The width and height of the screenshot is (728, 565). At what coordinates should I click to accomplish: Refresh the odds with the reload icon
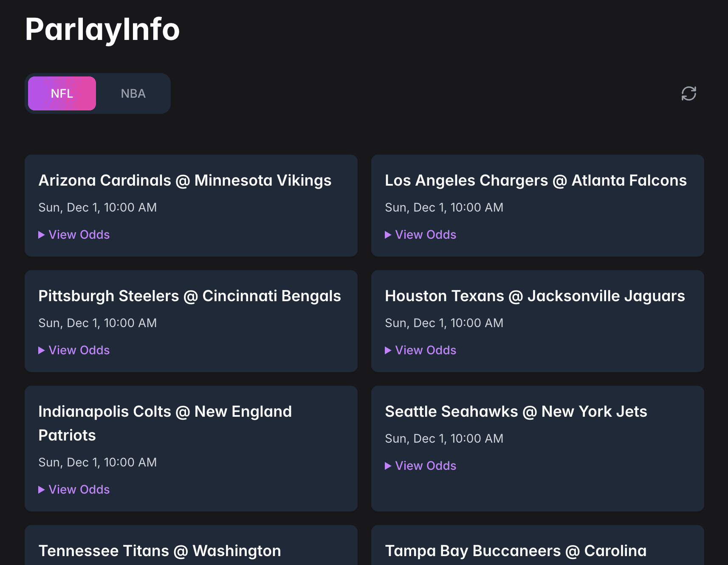click(688, 93)
